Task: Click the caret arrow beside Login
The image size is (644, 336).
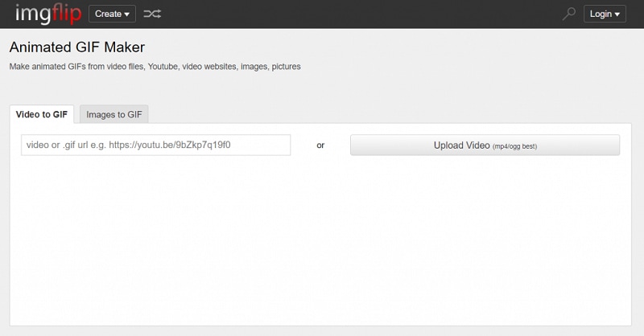Action: coord(617,14)
